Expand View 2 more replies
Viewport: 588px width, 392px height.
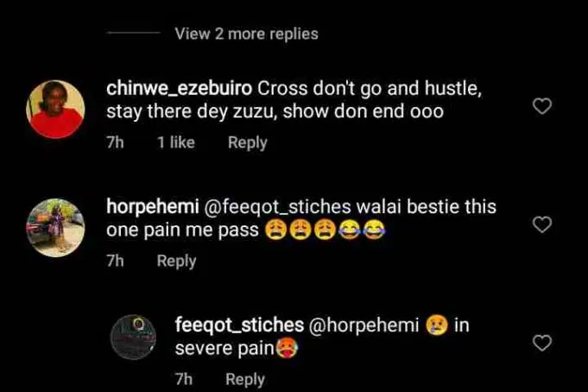point(246,34)
